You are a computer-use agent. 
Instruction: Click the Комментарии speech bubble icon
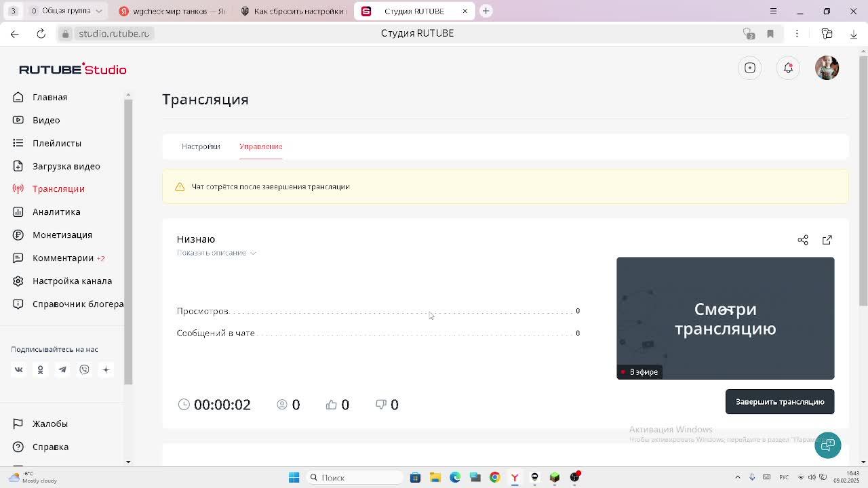tap(18, 258)
